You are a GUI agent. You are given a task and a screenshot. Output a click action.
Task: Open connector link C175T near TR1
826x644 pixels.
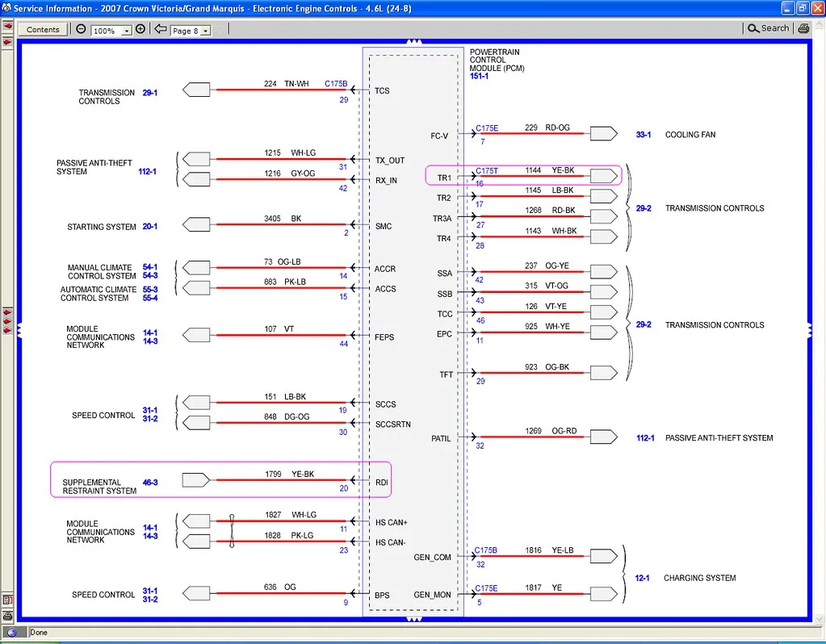[x=487, y=170]
